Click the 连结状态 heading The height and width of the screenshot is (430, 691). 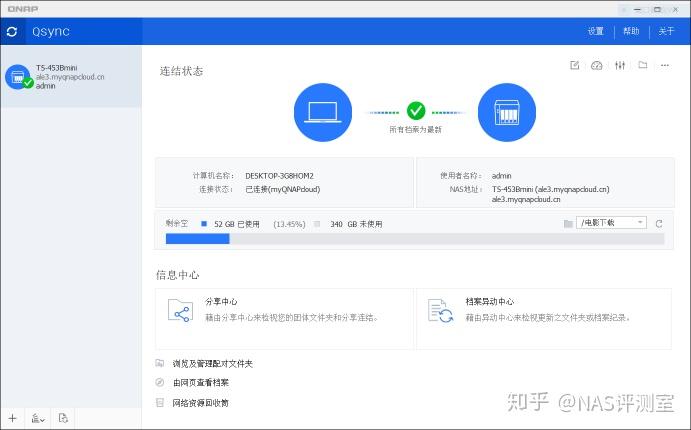pos(181,71)
